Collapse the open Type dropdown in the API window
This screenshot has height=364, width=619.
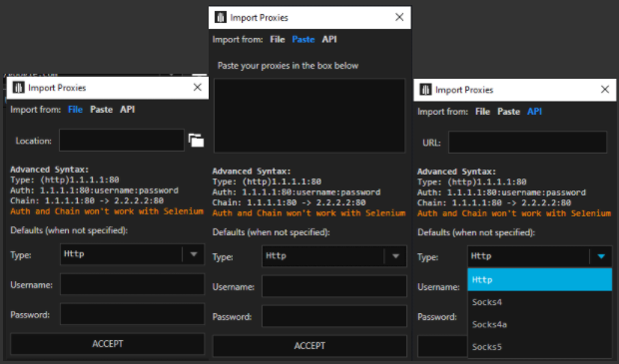coord(601,256)
